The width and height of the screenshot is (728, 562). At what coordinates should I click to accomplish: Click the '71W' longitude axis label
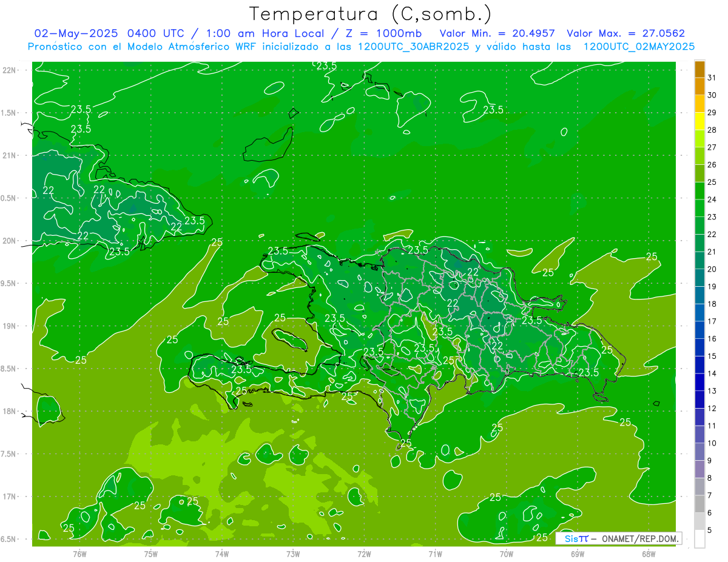435,554
